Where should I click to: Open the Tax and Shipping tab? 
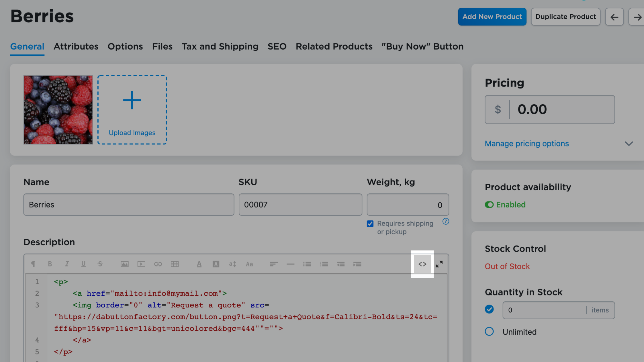point(220,47)
